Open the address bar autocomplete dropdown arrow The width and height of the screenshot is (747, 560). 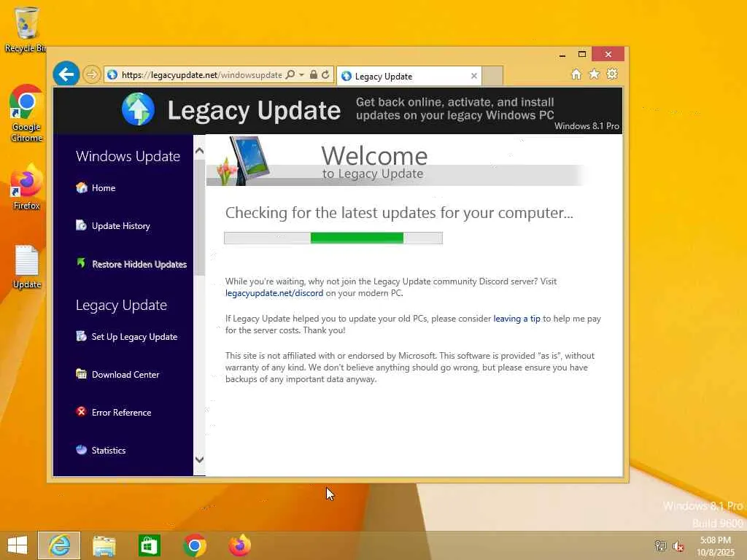(x=301, y=75)
